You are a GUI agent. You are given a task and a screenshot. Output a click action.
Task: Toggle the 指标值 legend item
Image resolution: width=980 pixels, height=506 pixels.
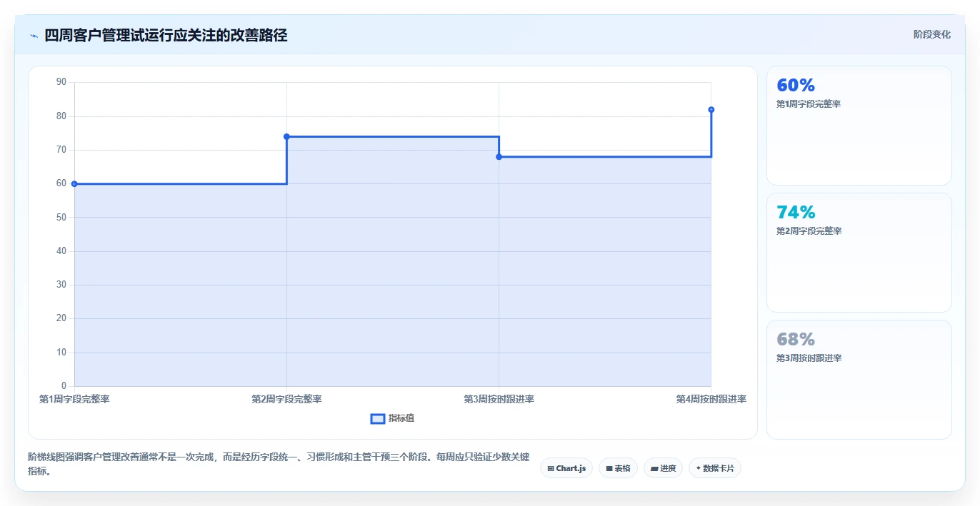392,418
